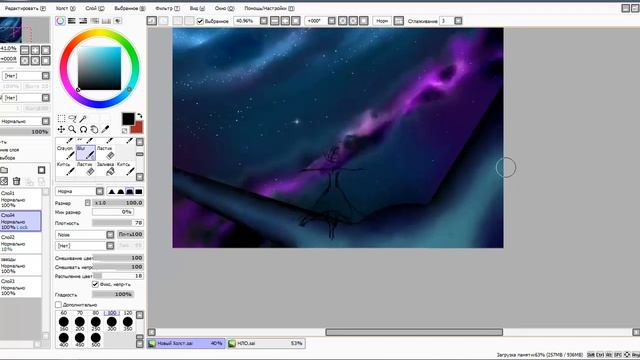Adjust the Плотность density slider

tap(118, 223)
